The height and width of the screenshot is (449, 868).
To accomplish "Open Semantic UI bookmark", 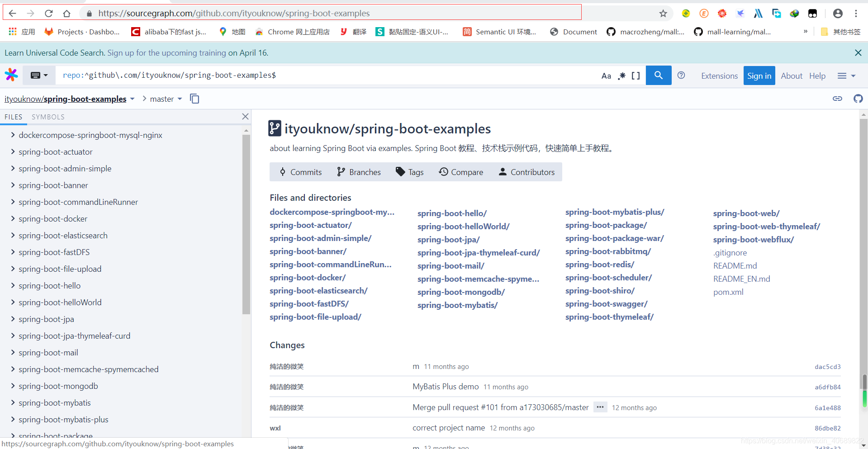I will [x=499, y=32].
